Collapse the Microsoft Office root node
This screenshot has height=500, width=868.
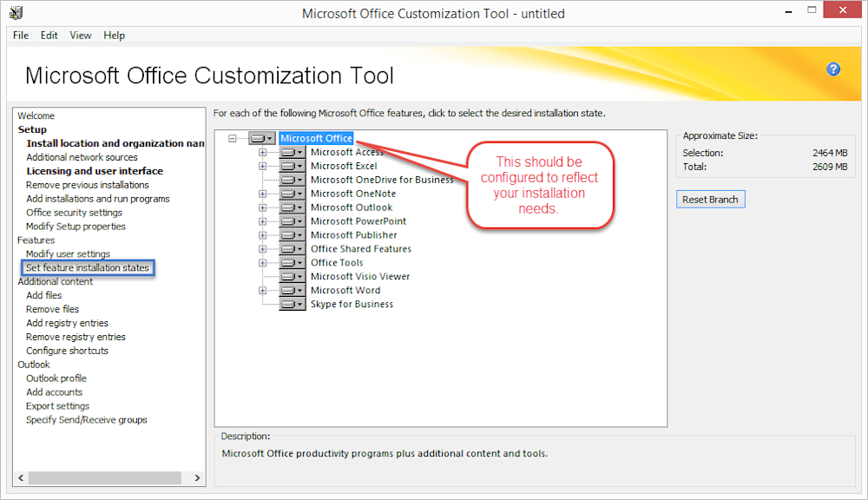(x=233, y=138)
